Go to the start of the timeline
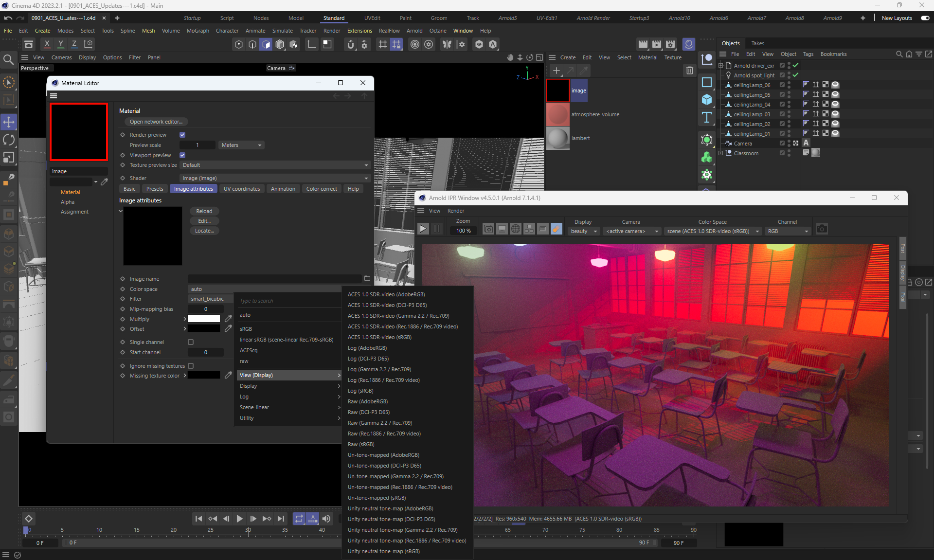Viewport: 934px width, 560px height. tap(198, 519)
